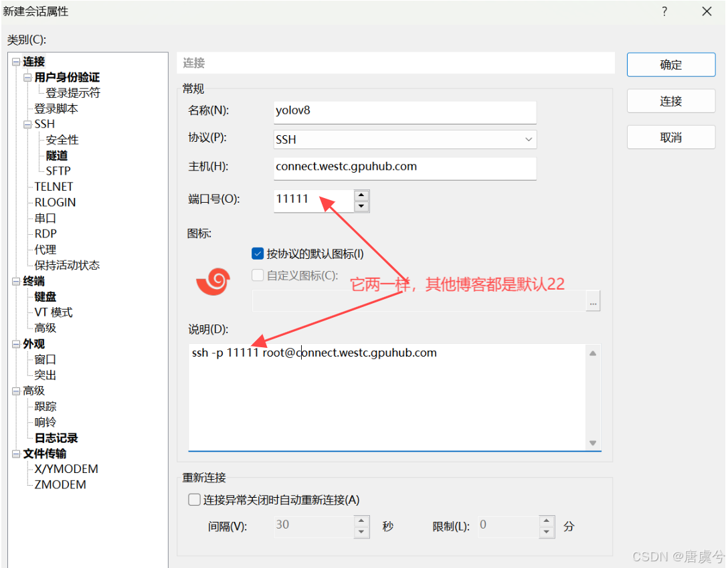Select ZMODEM tree item
The width and height of the screenshot is (728, 568).
click(x=60, y=485)
